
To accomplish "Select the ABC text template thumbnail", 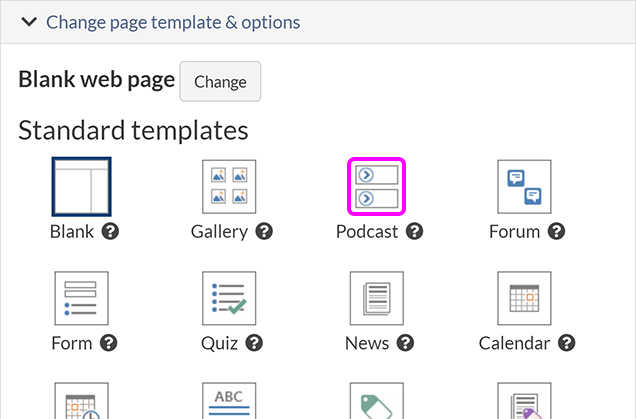I will click(x=229, y=400).
